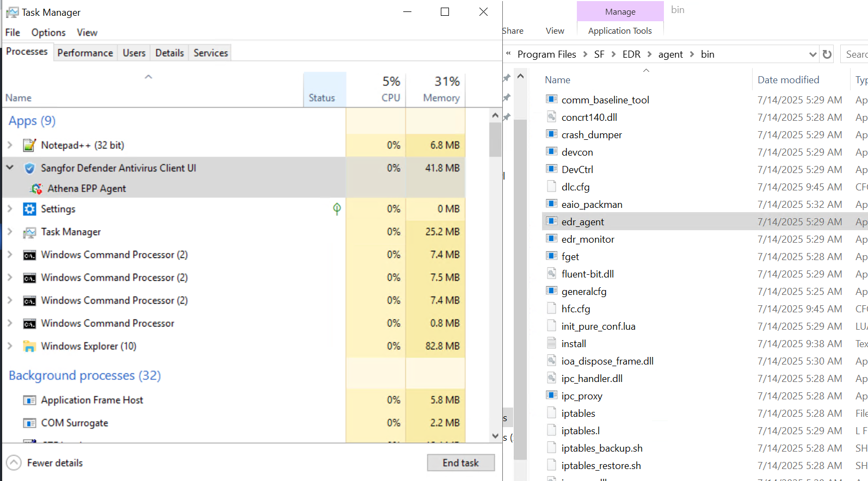Click the Manage contextual tab in Explorer
The image size is (868, 481).
(x=620, y=11)
